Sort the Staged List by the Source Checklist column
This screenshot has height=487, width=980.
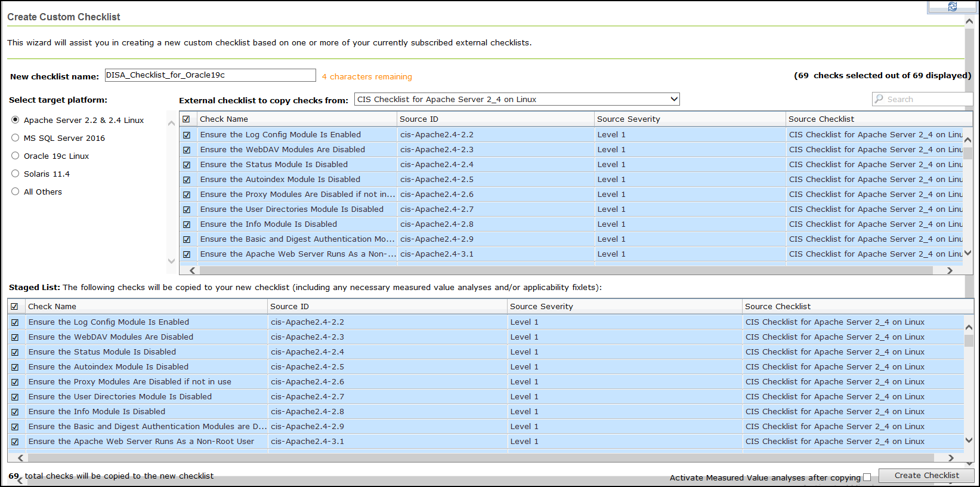click(858, 306)
